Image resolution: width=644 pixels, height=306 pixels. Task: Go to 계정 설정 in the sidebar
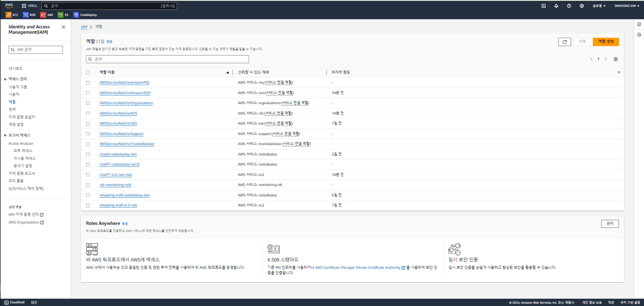tap(16, 124)
